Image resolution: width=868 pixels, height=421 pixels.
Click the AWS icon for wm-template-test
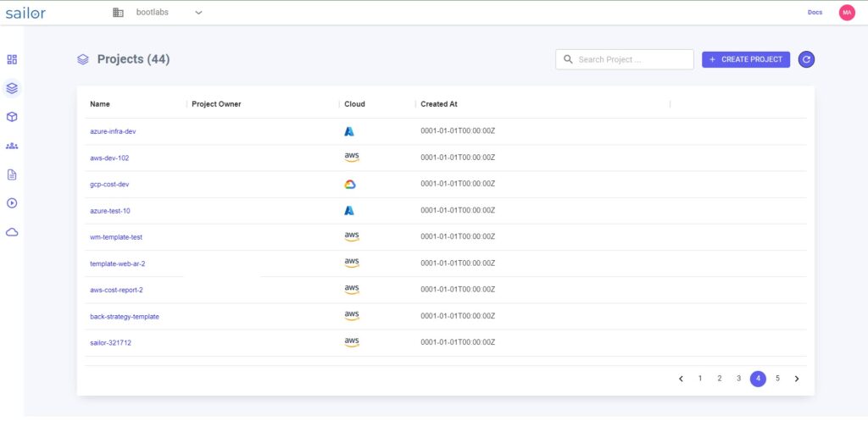point(352,237)
